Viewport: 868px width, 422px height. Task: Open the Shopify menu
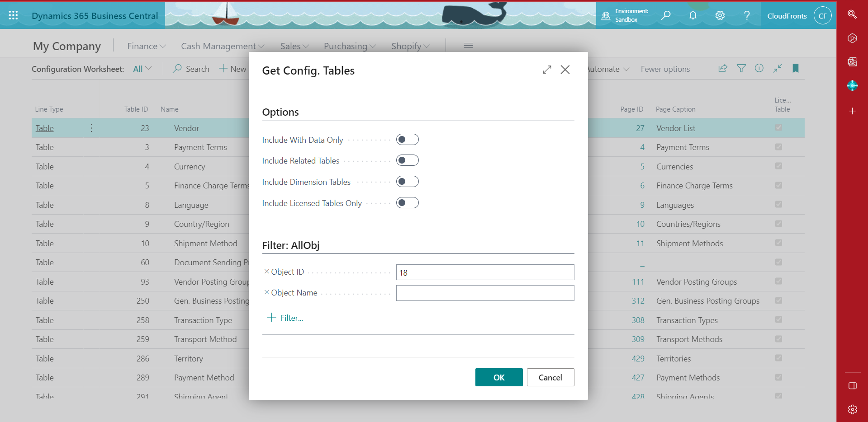410,46
